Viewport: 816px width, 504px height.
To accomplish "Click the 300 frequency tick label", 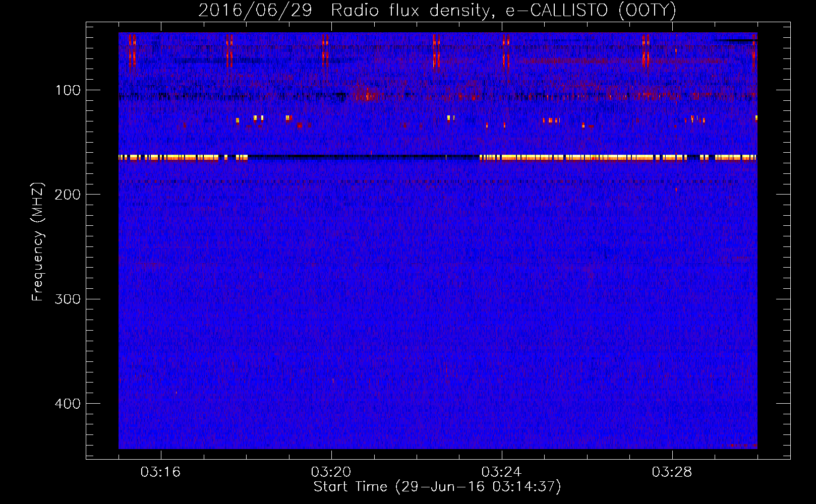I will pos(68,299).
